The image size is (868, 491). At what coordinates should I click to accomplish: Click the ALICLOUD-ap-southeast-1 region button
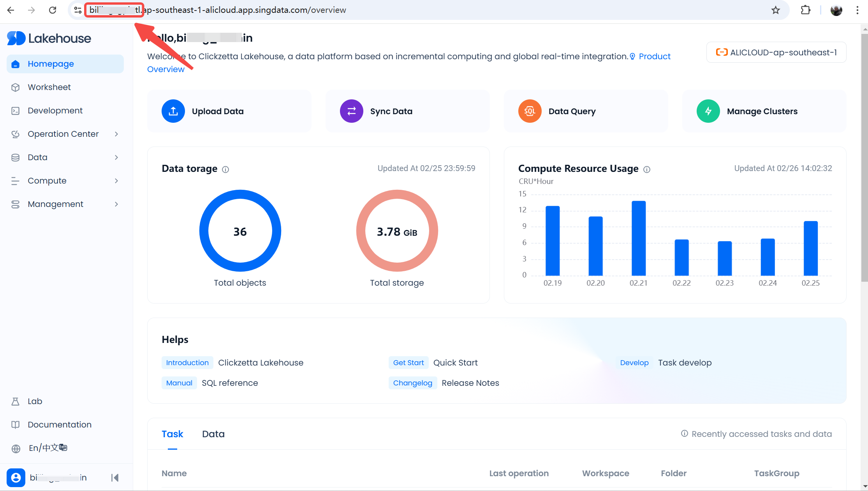[x=776, y=53]
